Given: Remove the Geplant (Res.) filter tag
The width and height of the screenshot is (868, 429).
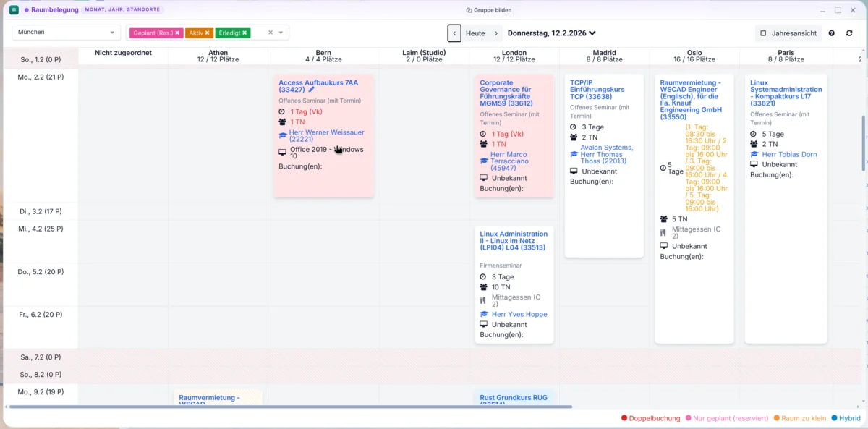Looking at the screenshot, I should pyautogui.click(x=177, y=33).
